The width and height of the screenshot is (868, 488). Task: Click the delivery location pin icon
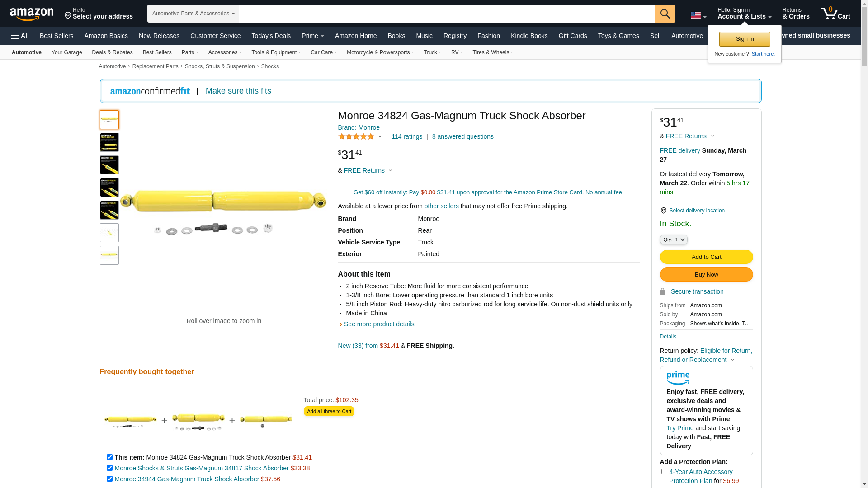[x=663, y=211]
